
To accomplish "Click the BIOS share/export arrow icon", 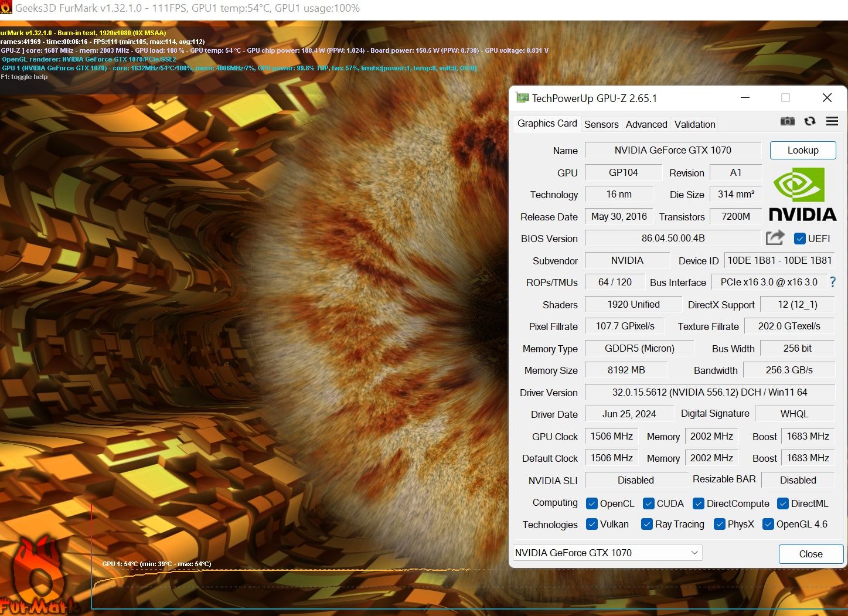I will click(x=775, y=237).
